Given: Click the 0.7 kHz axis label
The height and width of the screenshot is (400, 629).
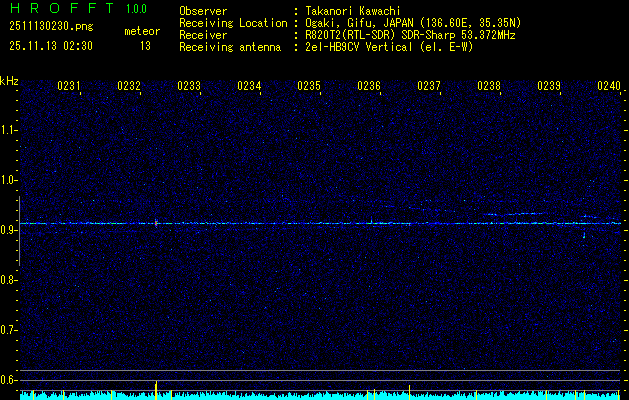Looking at the screenshot, I should 8,330.
